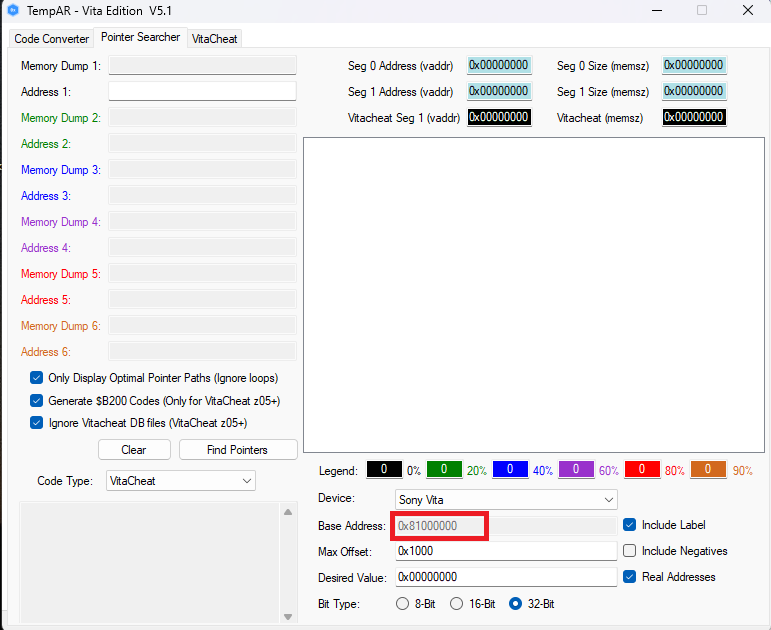The width and height of the screenshot is (771, 630).
Task: Click the Memory Dump 2 field
Action: pos(202,118)
